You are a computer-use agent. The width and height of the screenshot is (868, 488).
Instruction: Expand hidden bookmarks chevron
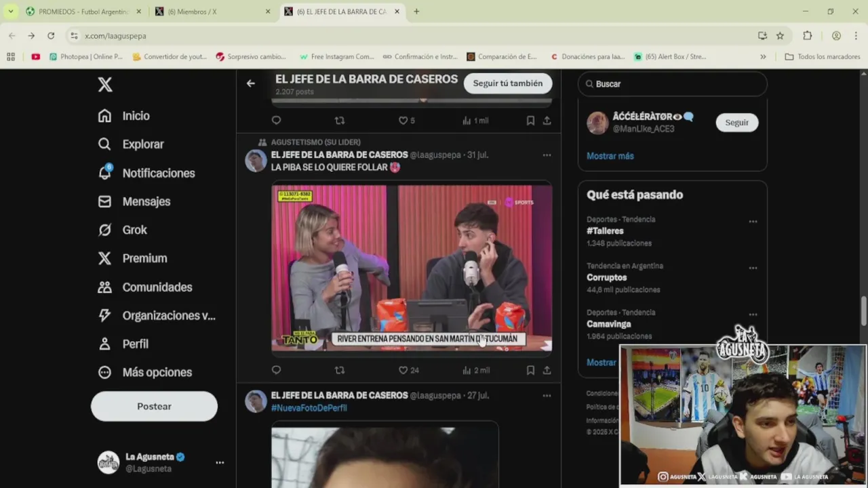click(763, 57)
